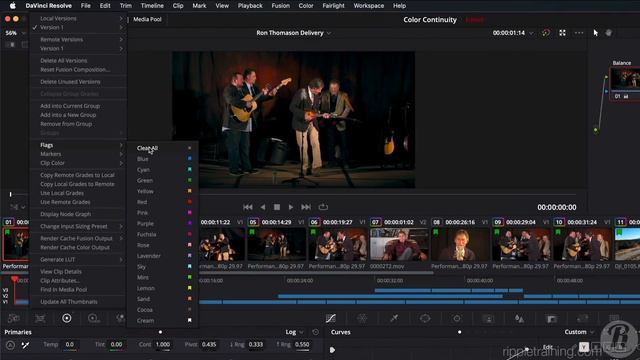The width and height of the screenshot is (640, 360).
Task: Expand the Markers submenu
Action: pyautogui.click(x=78, y=154)
